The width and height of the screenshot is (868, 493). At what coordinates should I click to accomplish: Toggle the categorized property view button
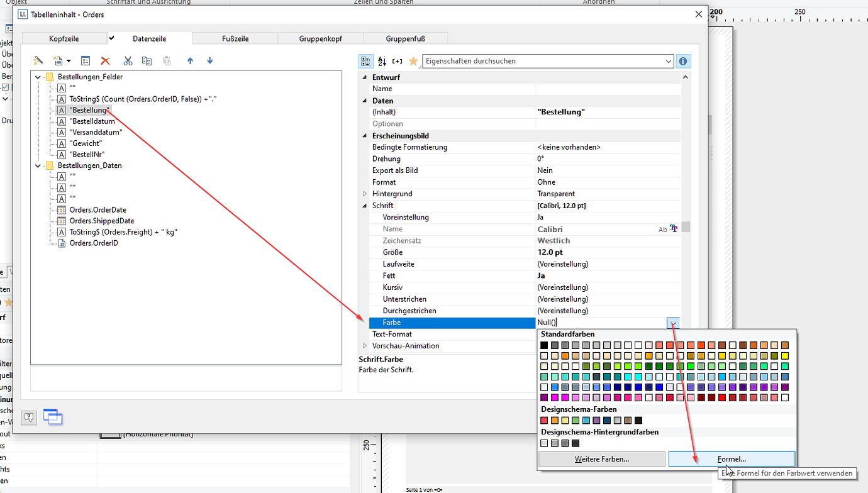pos(365,61)
